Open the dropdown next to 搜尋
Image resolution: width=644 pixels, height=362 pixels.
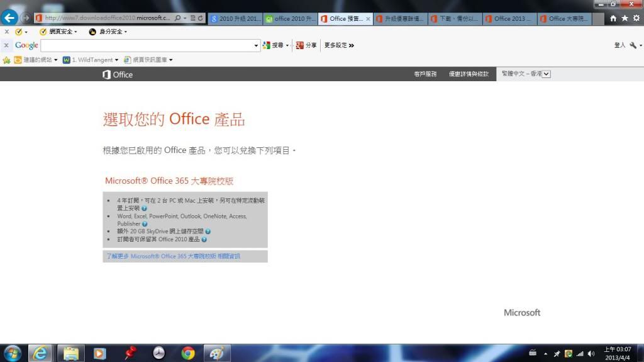(x=287, y=45)
